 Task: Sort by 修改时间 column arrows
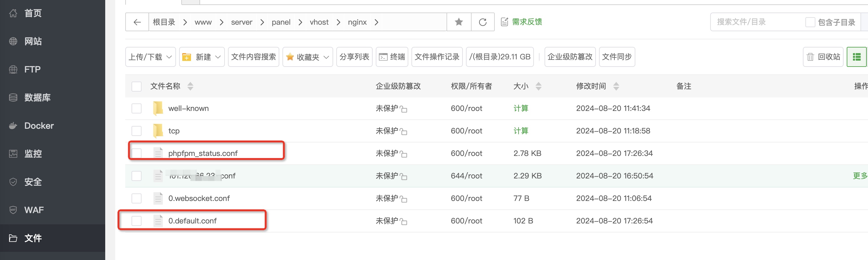click(616, 87)
